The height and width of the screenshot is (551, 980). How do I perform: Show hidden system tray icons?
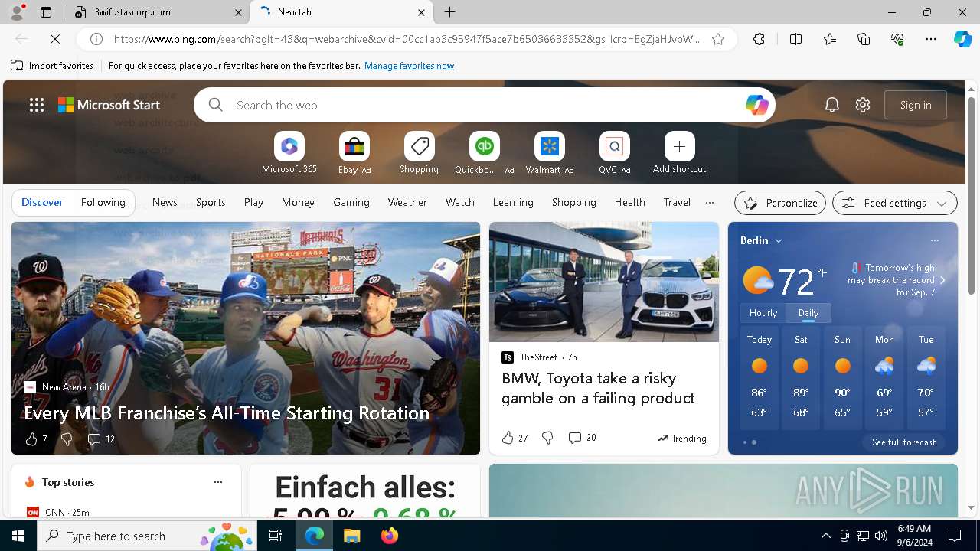coord(825,536)
